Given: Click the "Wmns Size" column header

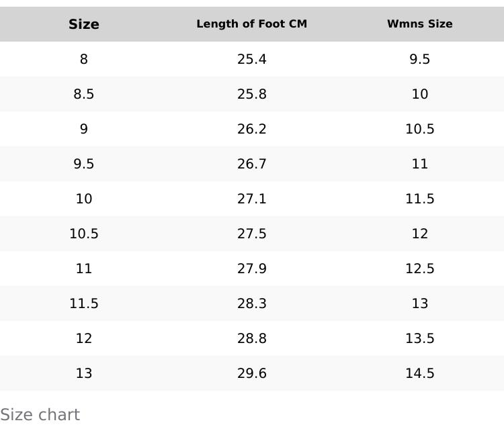Looking at the screenshot, I should click(x=420, y=24).
